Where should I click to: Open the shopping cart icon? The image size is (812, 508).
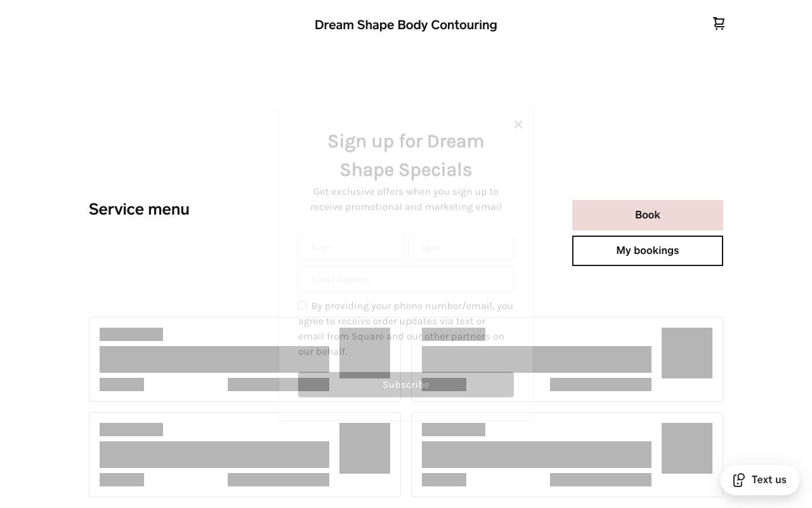point(719,23)
